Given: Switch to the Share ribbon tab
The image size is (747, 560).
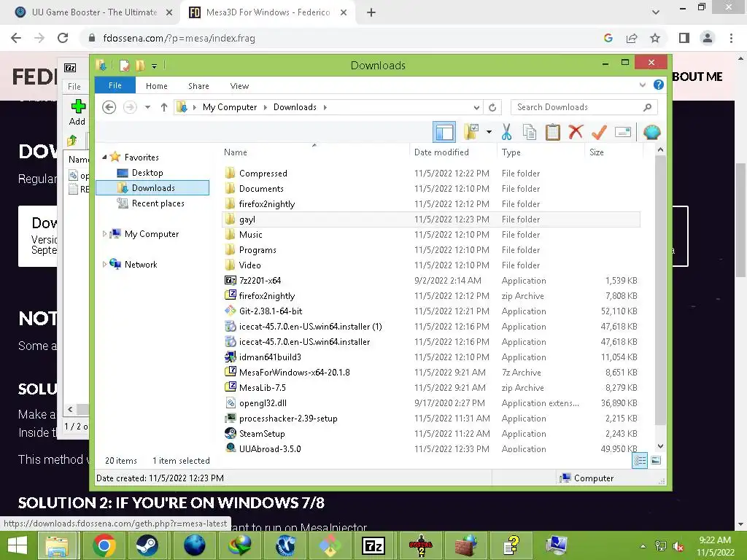Looking at the screenshot, I should pos(198,86).
